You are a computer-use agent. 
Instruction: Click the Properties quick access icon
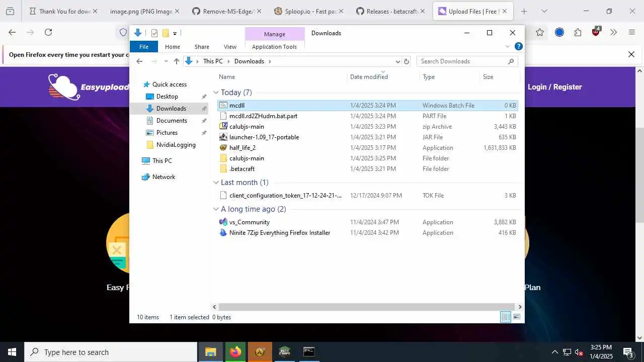click(x=154, y=33)
